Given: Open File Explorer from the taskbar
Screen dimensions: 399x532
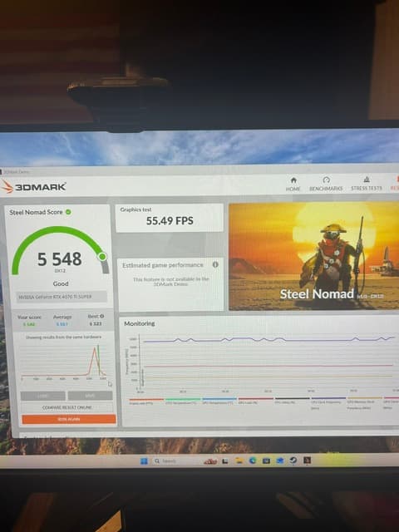Looking at the screenshot, I should (x=239, y=461).
